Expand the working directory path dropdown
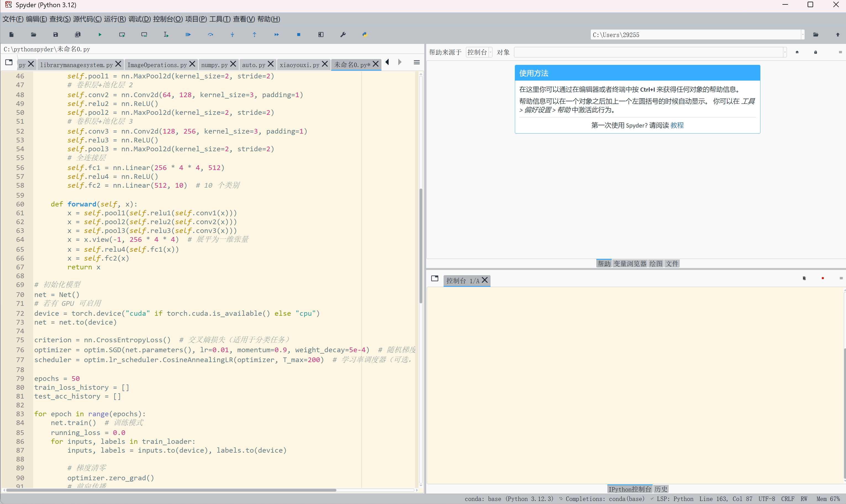 [803, 35]
